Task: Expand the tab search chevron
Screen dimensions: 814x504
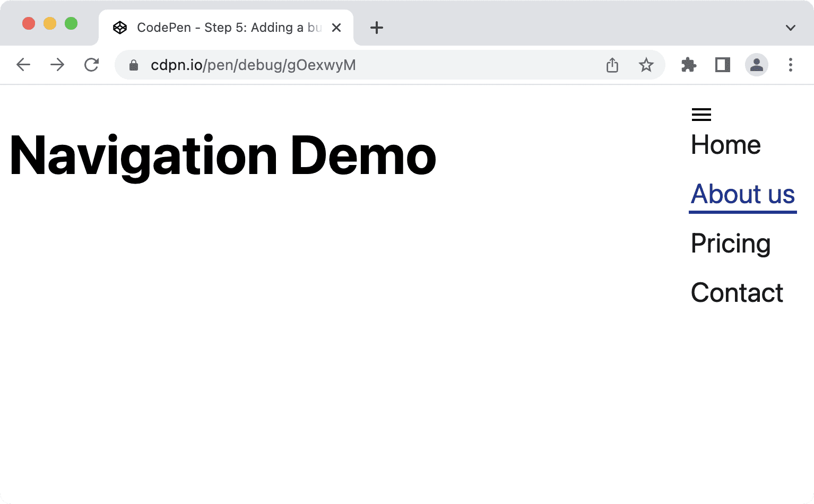Action: point(790,28)
